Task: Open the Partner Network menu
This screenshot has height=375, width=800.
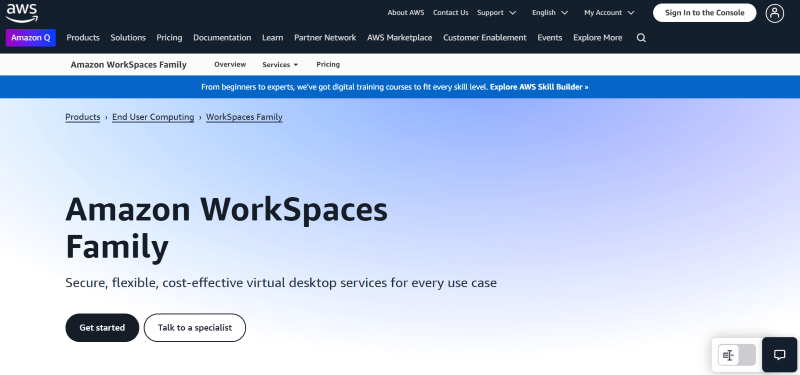Action: tap(325, 38)
